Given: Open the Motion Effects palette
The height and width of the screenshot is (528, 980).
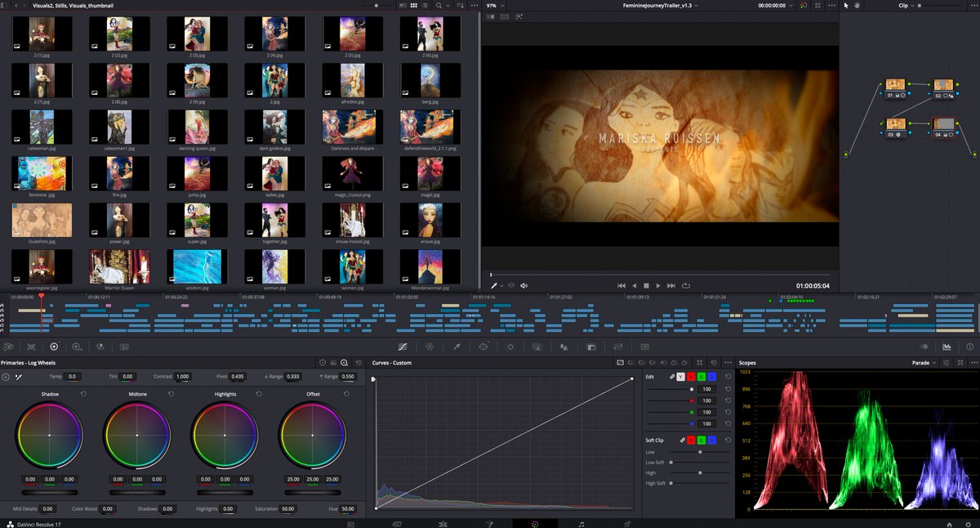Looking at the screenshot, I should pos(124,347).
